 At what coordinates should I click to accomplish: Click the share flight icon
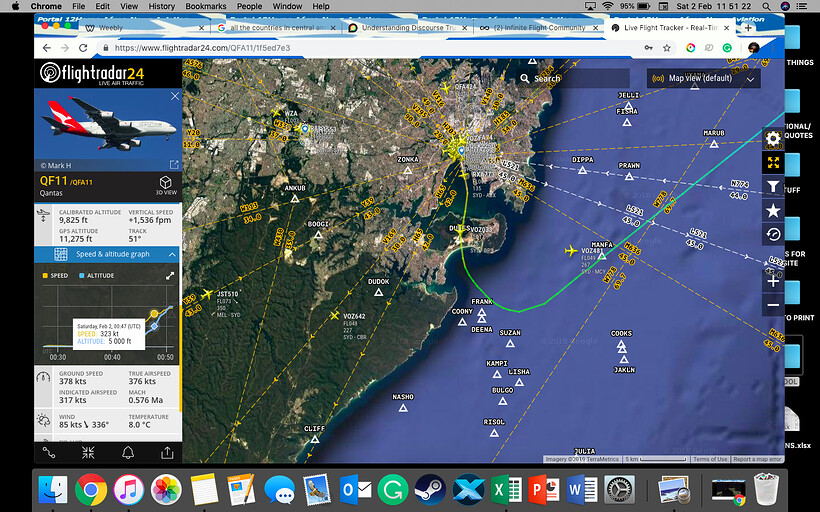coord(167,453)
